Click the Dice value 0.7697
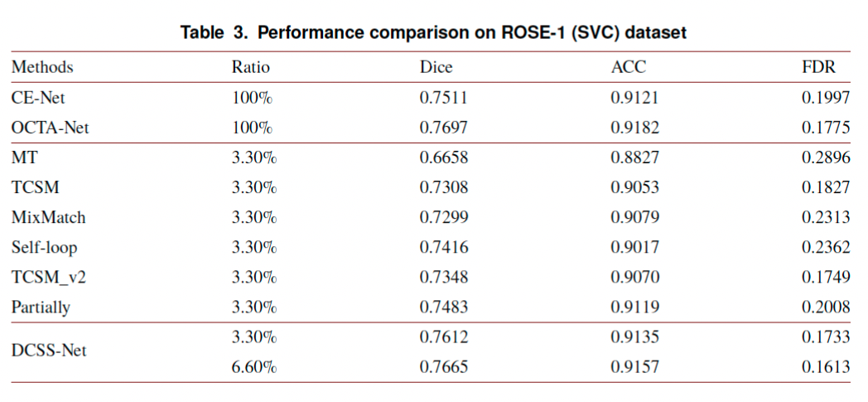This screenshot has height=402, width=868. click(x=444, y=128)
